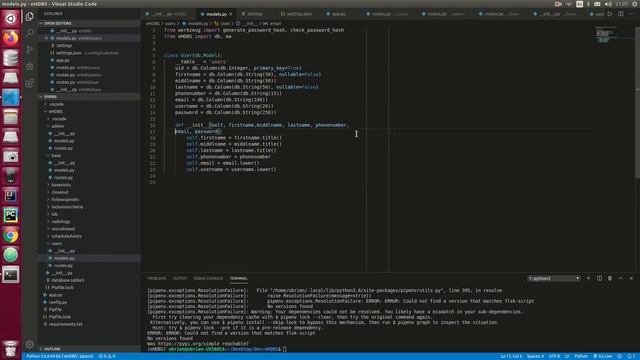Launch Google Chrome from the dock
Image resolution: width=640 pixels, height=360 pixels.
click(x=11, y=235)
